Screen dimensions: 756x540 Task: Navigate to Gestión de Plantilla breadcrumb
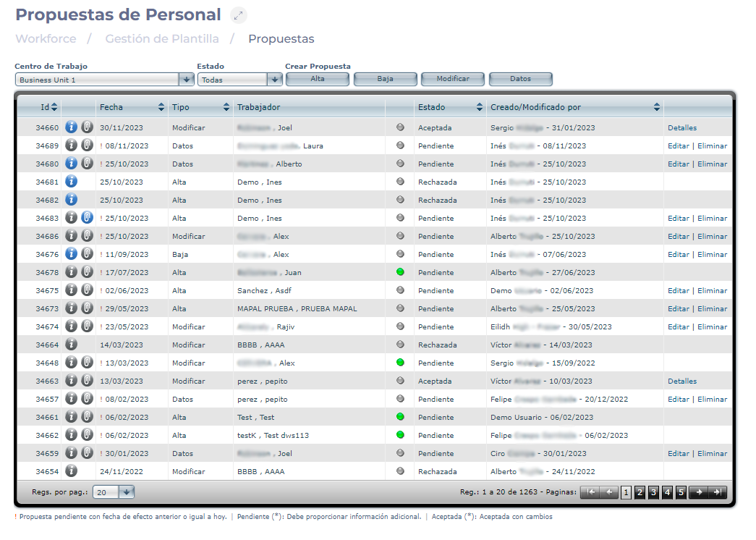pos(162,39)
